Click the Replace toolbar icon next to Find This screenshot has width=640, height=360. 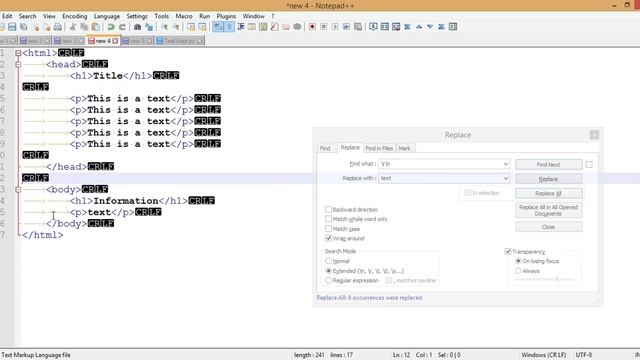[x=149, y=27]
